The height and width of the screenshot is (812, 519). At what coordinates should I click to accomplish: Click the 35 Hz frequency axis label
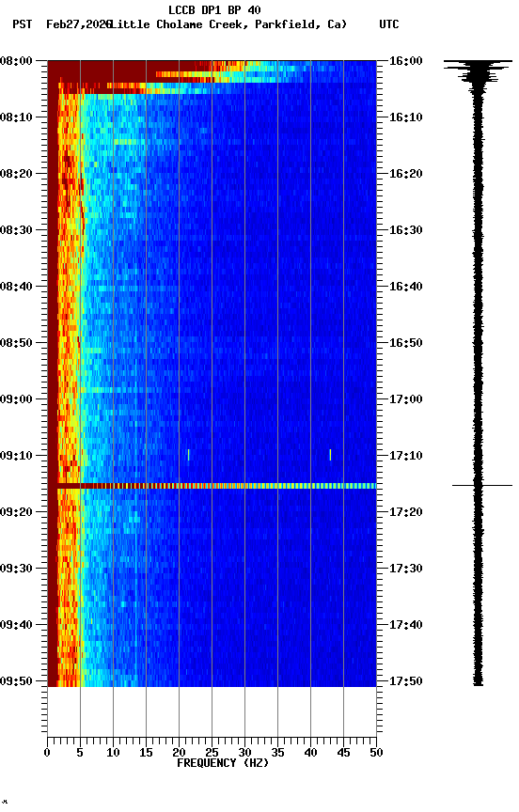(x=277, y=753)
